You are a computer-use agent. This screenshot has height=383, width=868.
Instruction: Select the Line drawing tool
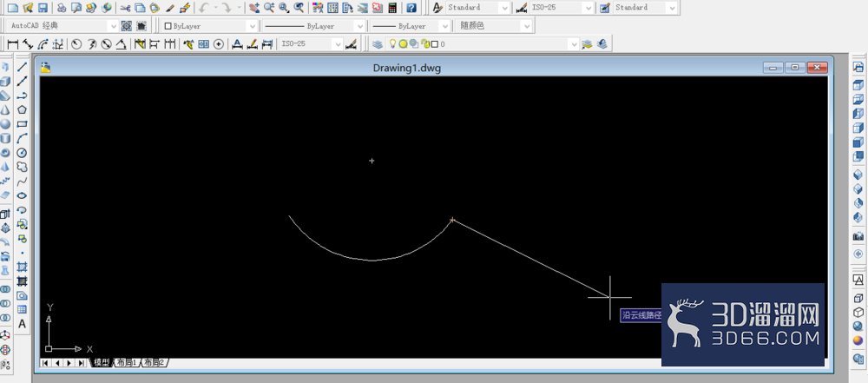pyautogui.click(x=23, y=67)
